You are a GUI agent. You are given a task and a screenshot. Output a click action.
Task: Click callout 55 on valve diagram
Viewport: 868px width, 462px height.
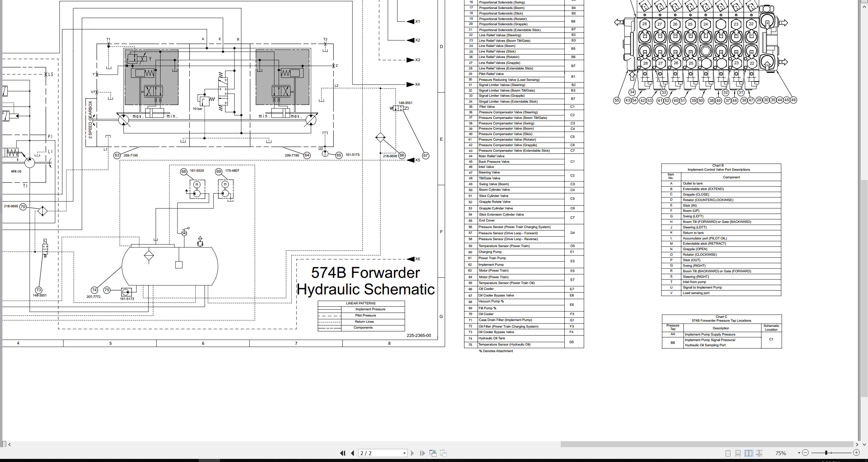tap(617, 100)
